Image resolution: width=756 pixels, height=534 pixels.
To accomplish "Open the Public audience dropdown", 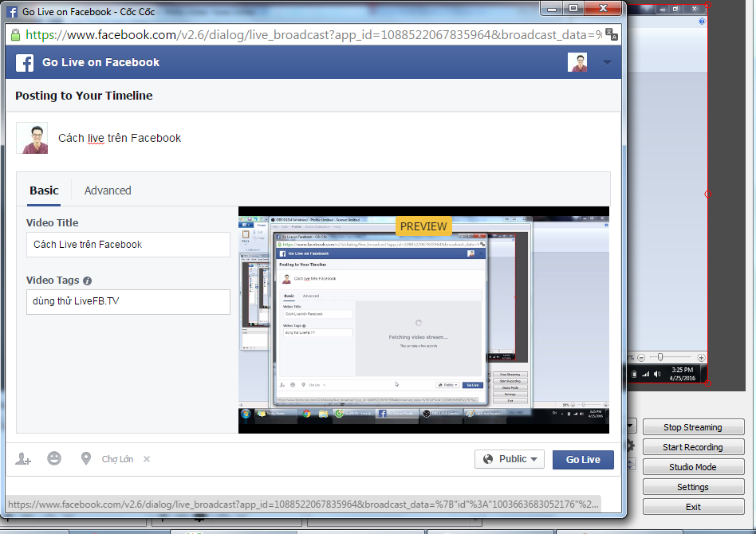I will (x=509, y=459).
